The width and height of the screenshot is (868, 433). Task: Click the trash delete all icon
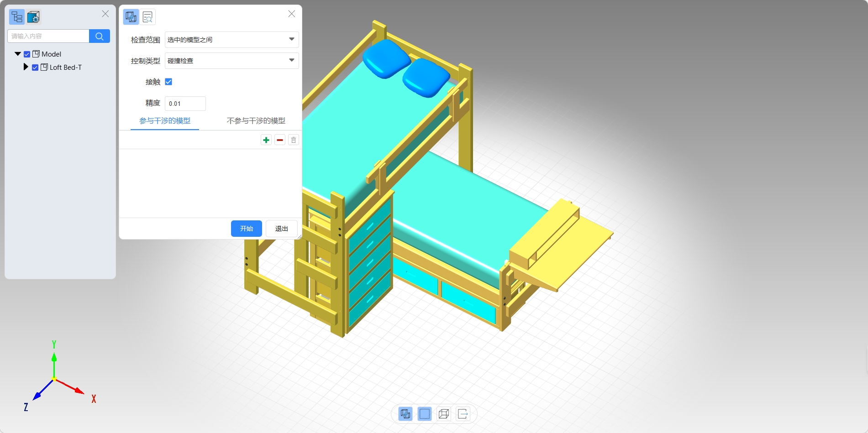tap(294, 140)
